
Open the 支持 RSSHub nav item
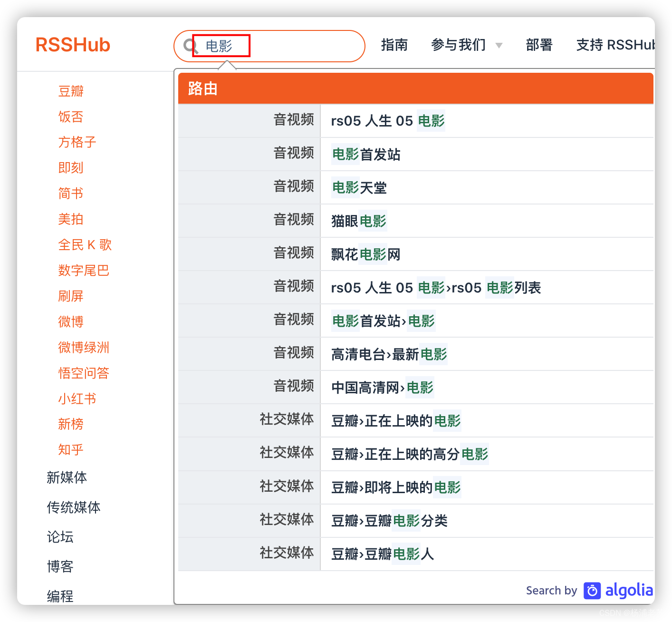click(x=615, y=45)
